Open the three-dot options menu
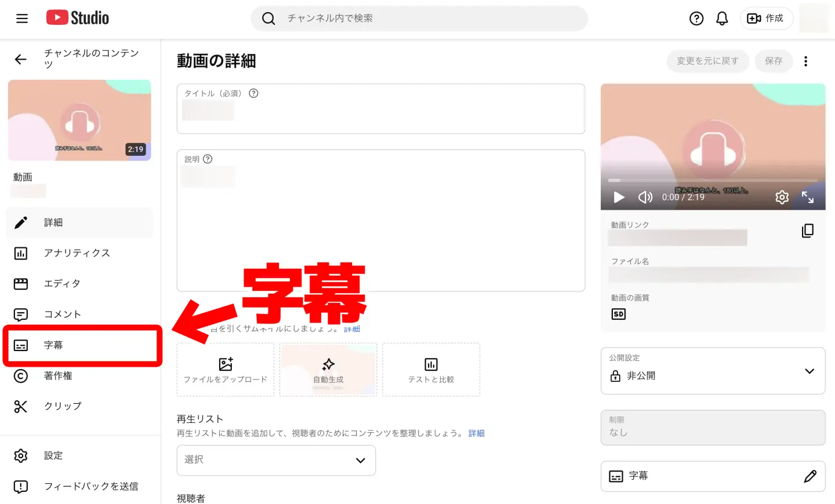The height and width of the screenshot is (504, 835). [x=806, y=60]
